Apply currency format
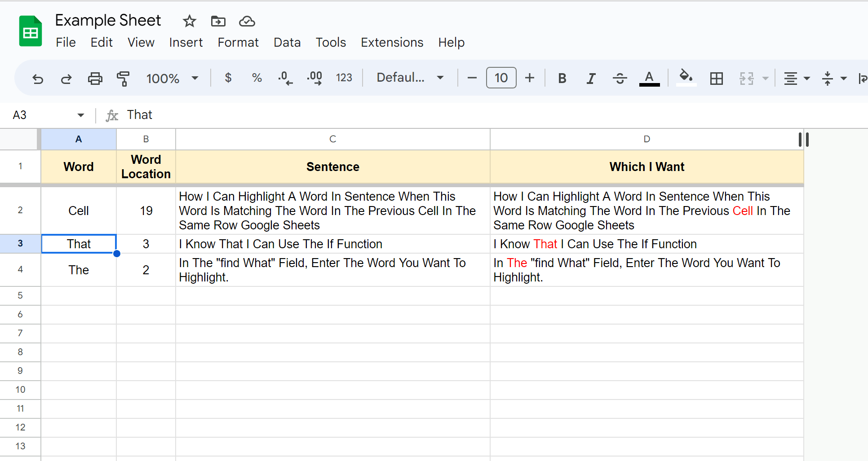868x461 pixels. click(228, 78)
